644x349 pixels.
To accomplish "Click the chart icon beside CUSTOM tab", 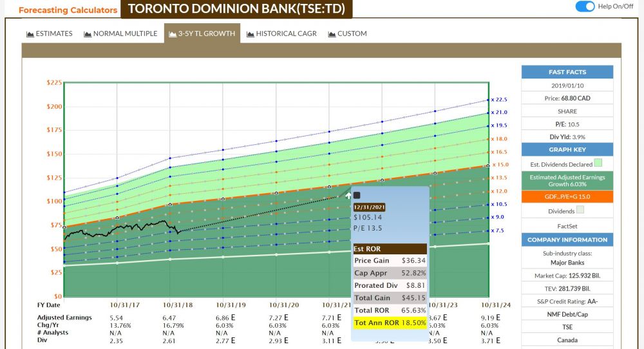I will click(x=332, y=34).
